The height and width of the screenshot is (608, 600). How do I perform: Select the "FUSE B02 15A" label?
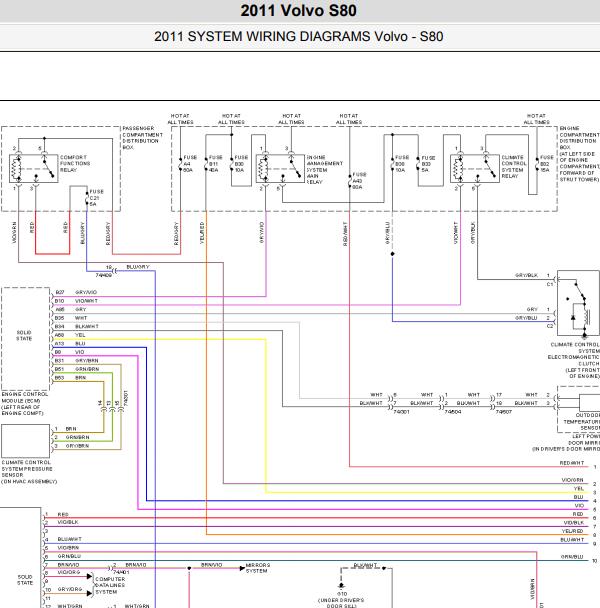pos(547,164)
